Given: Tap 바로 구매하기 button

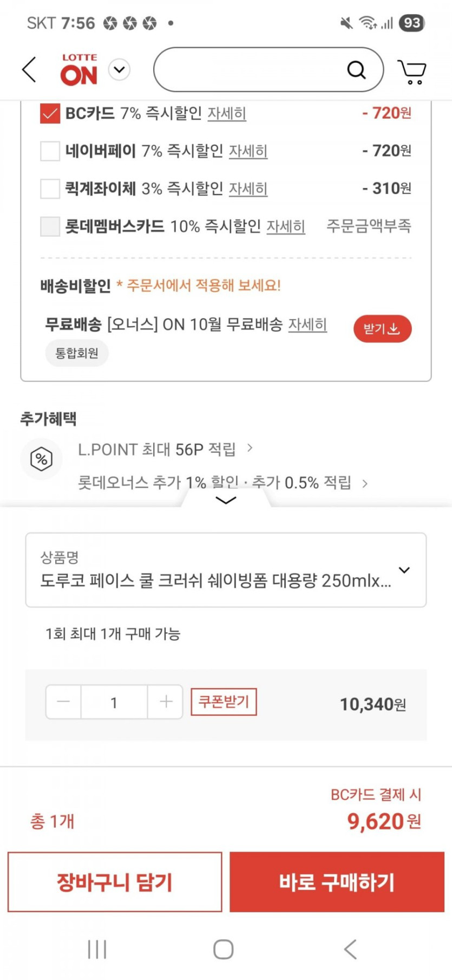Looking at the screenshot, I should coord(337,882).
